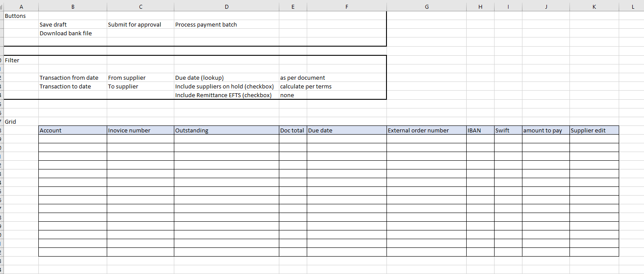Select column header G
Image resolution: width=644 pixels, height=274 pixels.
pyautogui.click(x=426, y=7)
